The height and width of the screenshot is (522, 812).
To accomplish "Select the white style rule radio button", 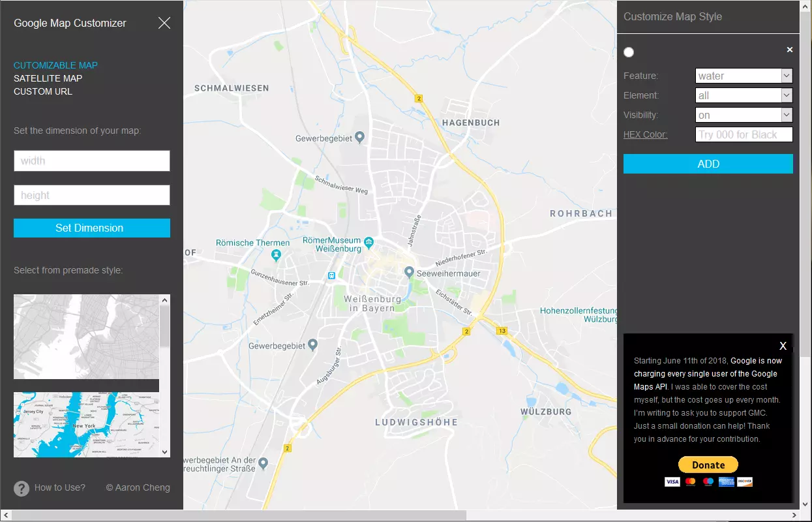I will [x=629, y=52].
